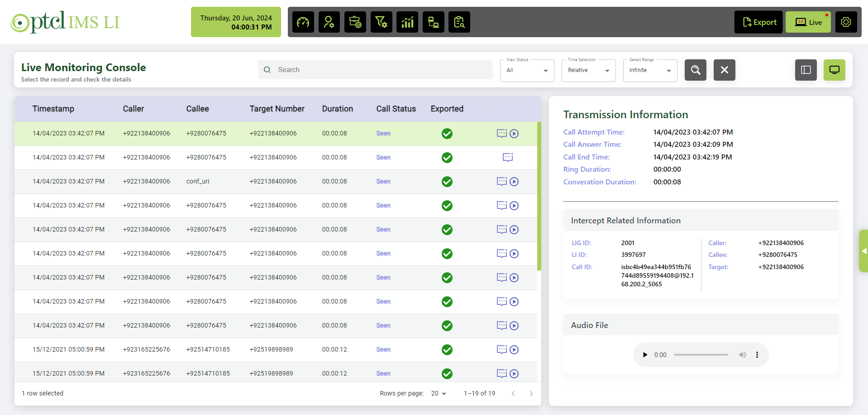Open the Select Range dropdown
The width and height of the screenshot is (868, 415).
pyautogui.click(x=650, y=71)
